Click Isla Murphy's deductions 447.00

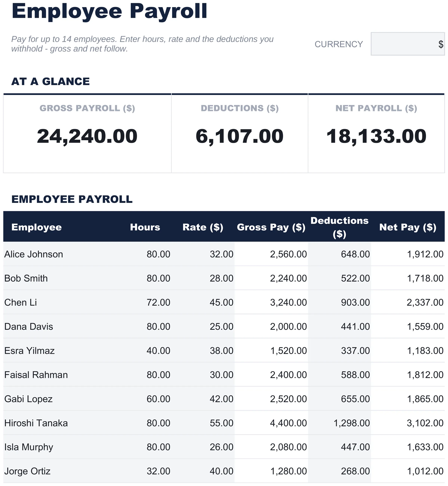tap(355, 447)
